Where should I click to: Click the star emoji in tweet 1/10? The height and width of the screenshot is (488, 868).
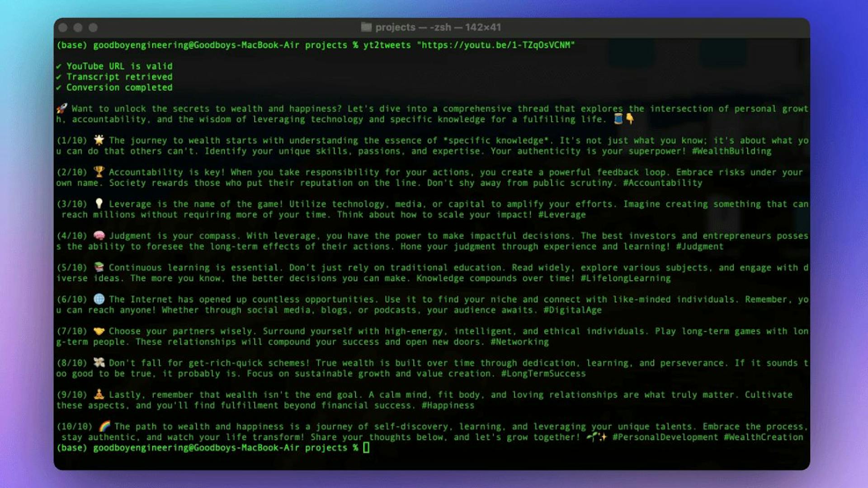99,140
